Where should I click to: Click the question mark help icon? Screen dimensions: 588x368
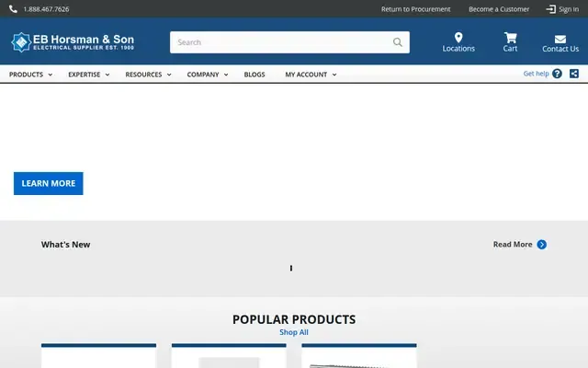pyautogui.click(x=557, y=74)
